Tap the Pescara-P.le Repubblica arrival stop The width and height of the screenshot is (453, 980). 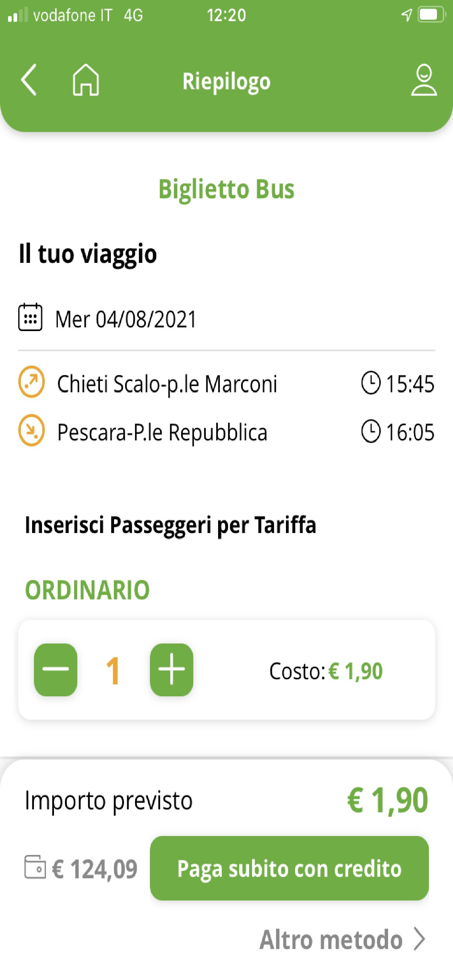click(x=162, y=432)
